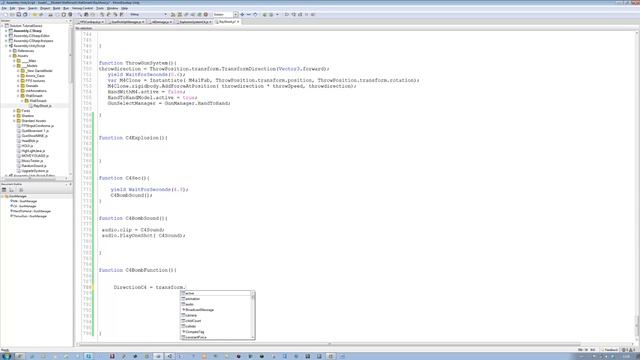640x360 pixels.
Task: Expand the Assembly-CSharp-Editor project node
Action: click(6, 36)
